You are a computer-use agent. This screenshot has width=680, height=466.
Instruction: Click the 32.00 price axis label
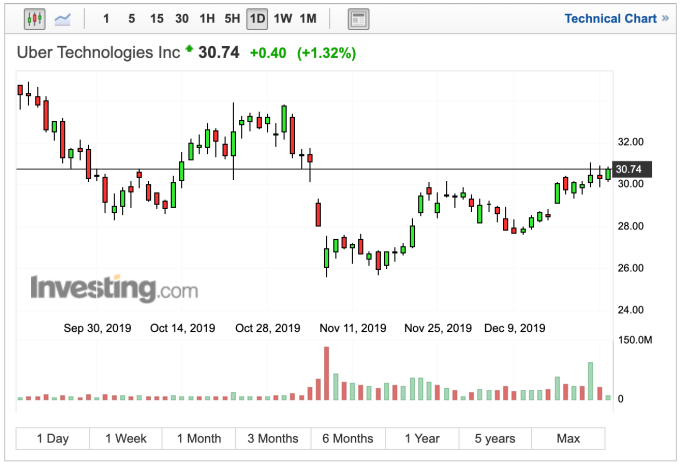click(x=631, y=142)
